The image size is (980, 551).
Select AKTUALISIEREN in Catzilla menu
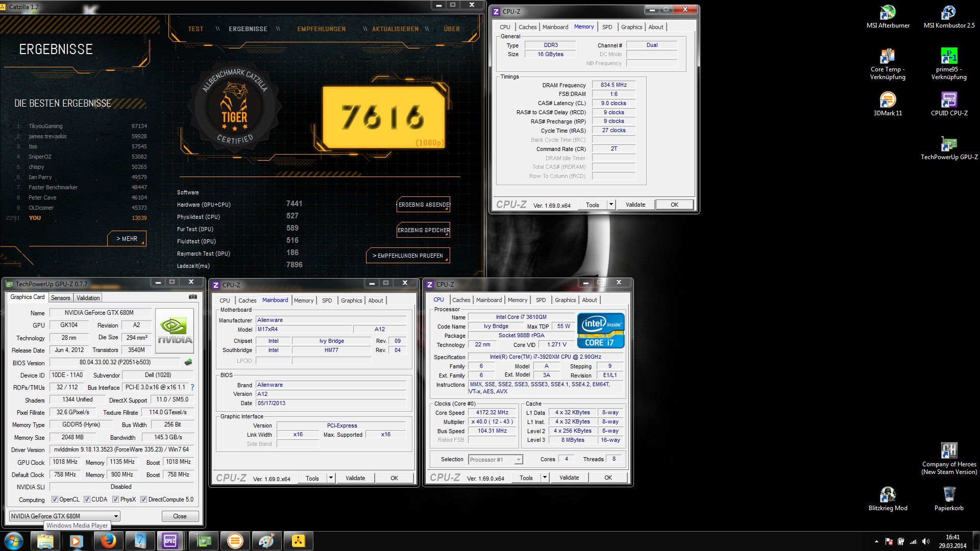[395, 29]
